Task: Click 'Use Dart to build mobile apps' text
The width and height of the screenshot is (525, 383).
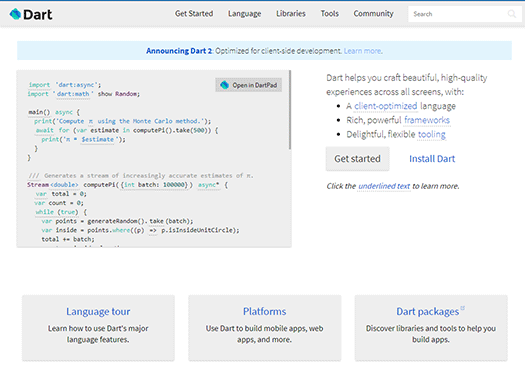Action: [265, 328]
